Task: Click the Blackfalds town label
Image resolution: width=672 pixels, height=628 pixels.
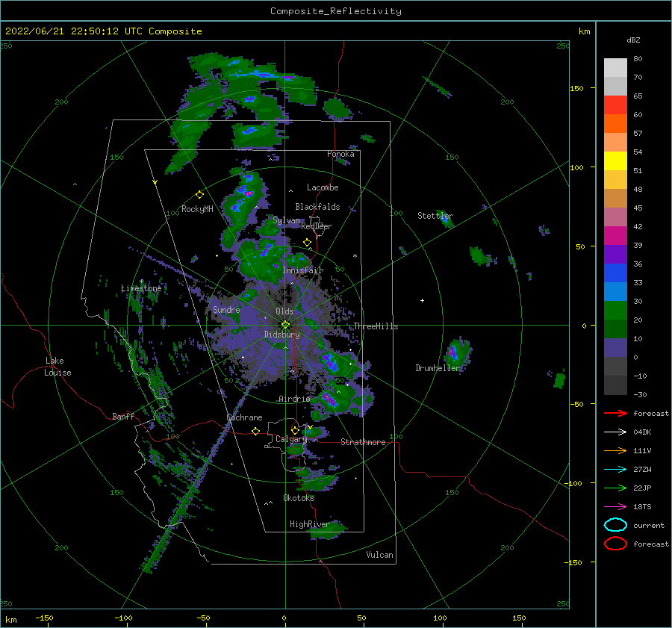Action: pyautogui.click(x=317, y=207)
